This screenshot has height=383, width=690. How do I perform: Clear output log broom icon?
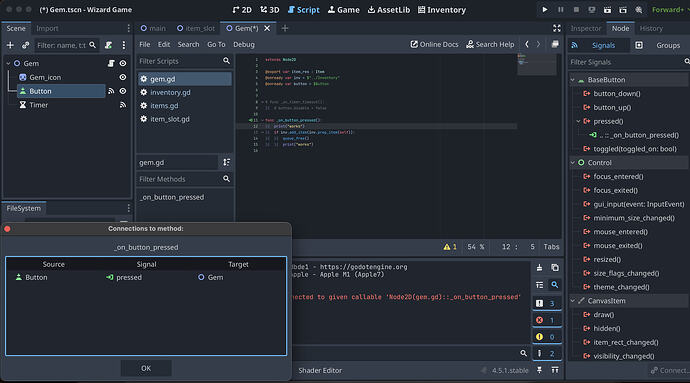coord(540,268)
